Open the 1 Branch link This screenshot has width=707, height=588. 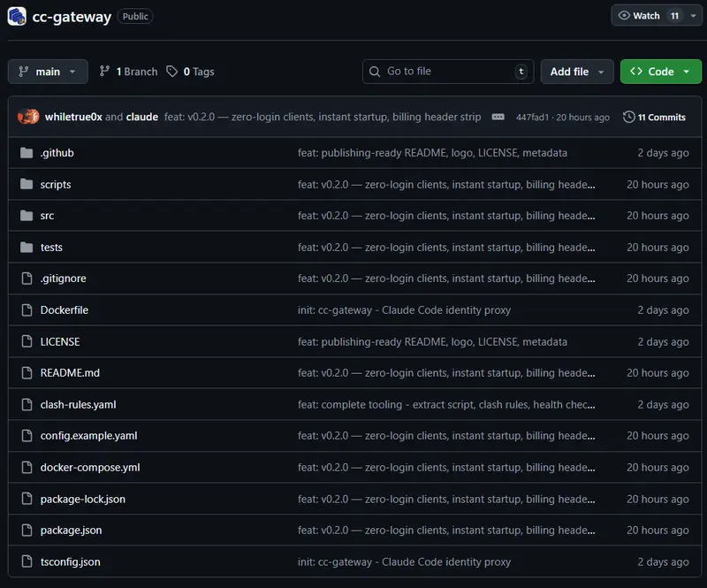129,72
